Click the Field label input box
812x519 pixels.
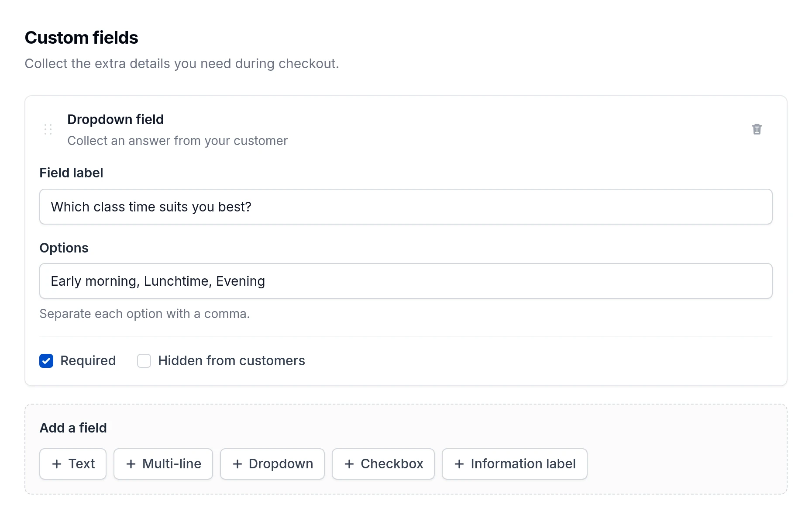(406, 207)
